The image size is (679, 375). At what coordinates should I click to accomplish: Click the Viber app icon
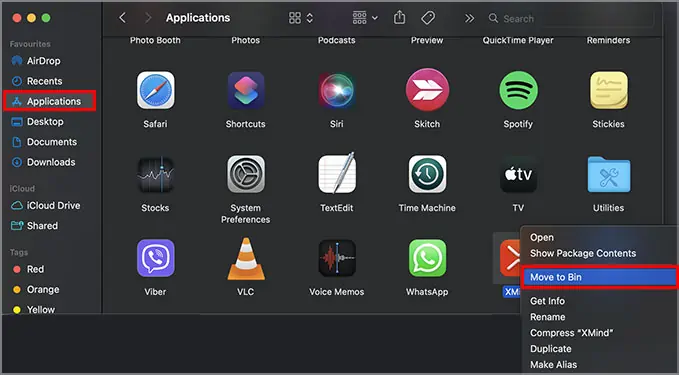[x=155, y=258]
